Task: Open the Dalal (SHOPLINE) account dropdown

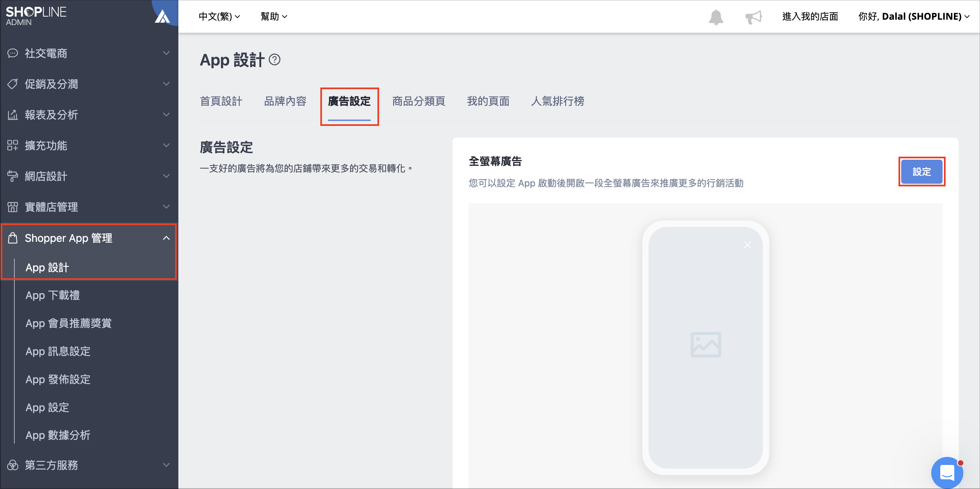Action: [x=914, y=17]
